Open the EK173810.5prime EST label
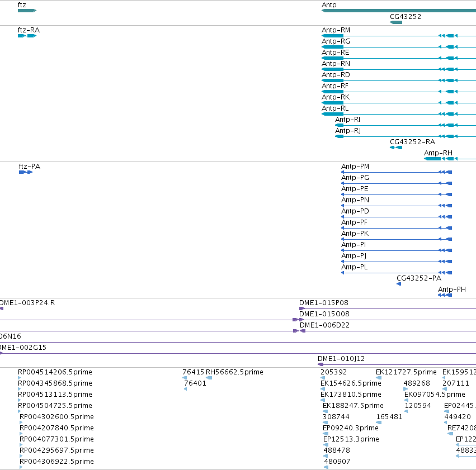 (351, 395)
